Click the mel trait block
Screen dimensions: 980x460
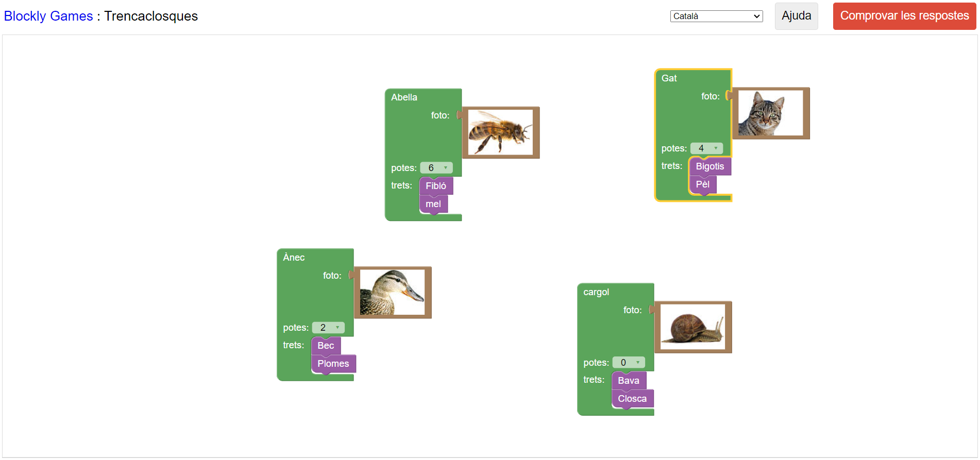(x=433, y=204)
